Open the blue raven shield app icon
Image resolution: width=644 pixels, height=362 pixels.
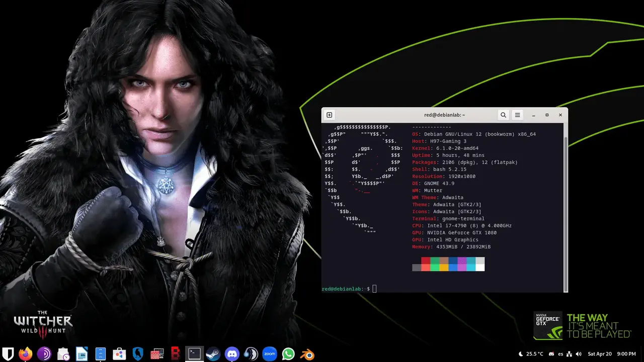coord(138,354)
